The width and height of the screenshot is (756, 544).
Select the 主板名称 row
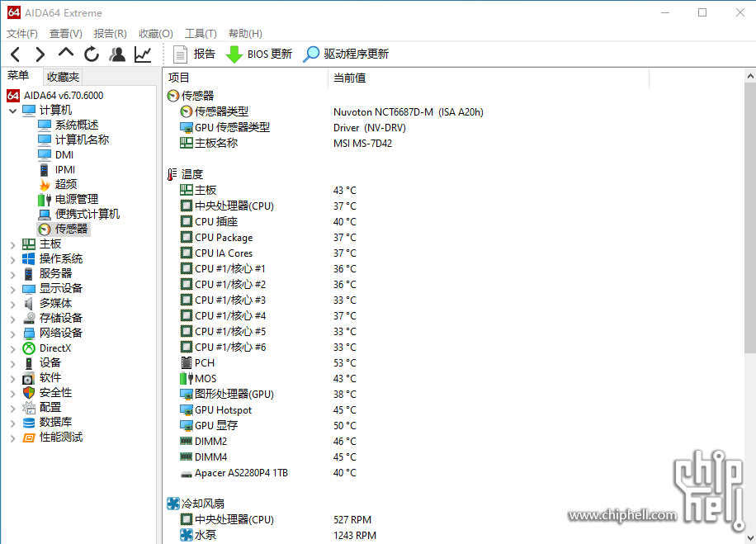(x=286, y=144)
